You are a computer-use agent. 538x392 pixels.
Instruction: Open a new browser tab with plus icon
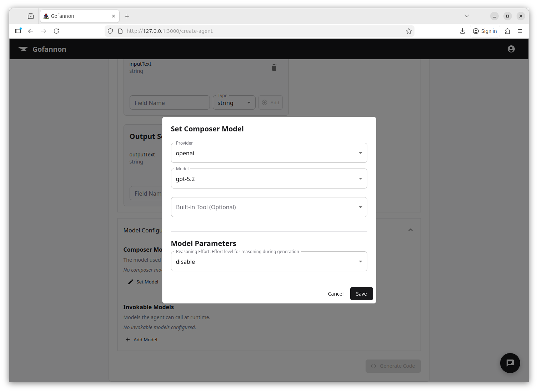coord(127,16)
